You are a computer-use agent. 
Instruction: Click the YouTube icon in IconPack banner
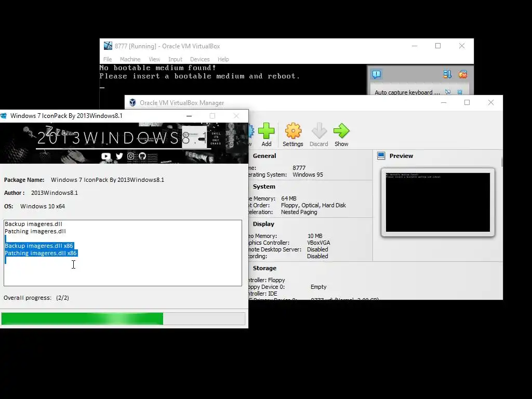tap(106, 156)
